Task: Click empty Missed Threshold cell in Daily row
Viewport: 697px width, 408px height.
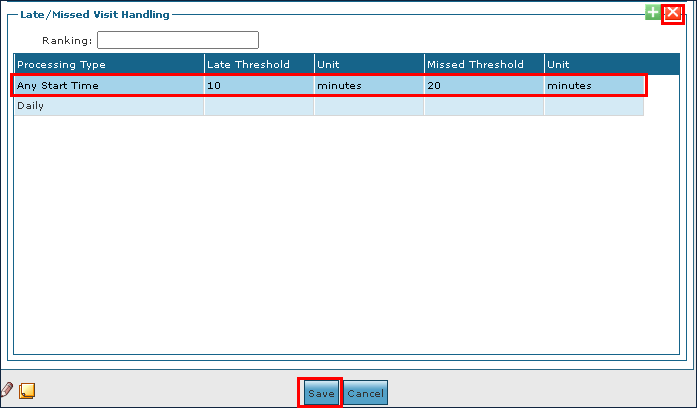Action: pyautogui.click(x=483, y=106)
